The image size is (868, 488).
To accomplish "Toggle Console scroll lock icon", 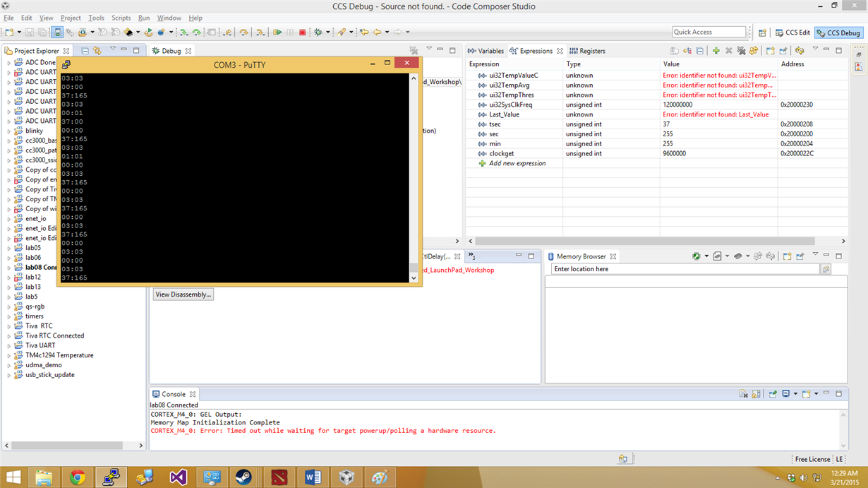I will pos(756,394).
